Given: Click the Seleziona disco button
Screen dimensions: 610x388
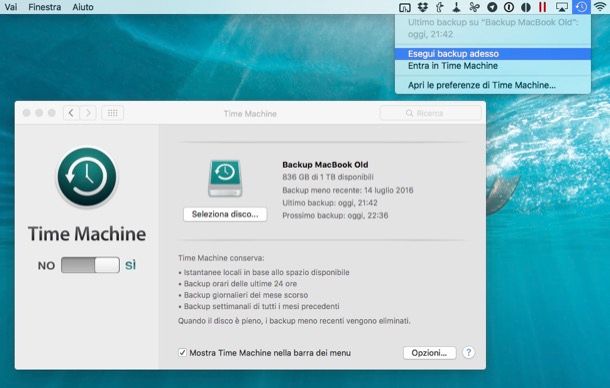Looking at the screenshot, I should (x=225, y=214).
